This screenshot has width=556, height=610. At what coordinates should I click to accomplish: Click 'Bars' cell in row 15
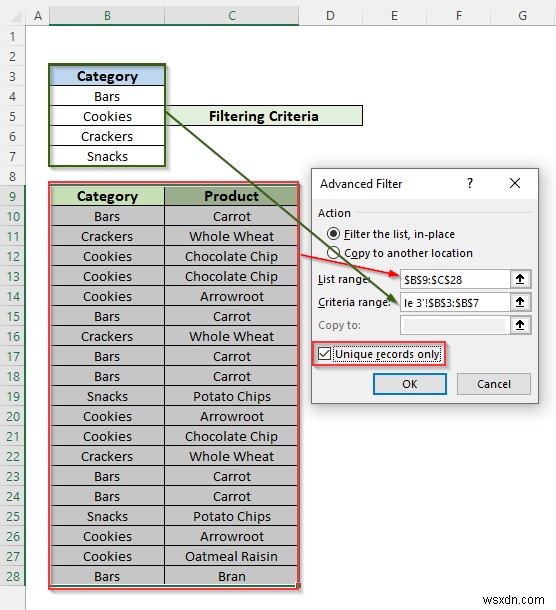click(107, 316)
